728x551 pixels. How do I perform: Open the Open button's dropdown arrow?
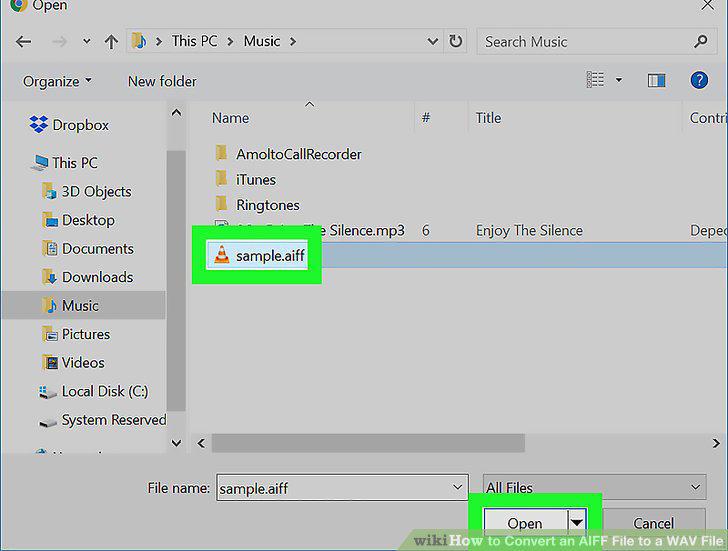tap(577, 523)
